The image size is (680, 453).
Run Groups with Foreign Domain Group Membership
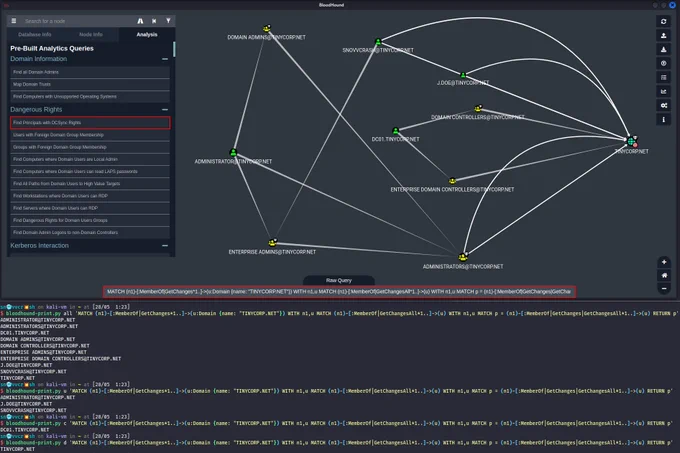pyautogui.click(x=90, y=147)
